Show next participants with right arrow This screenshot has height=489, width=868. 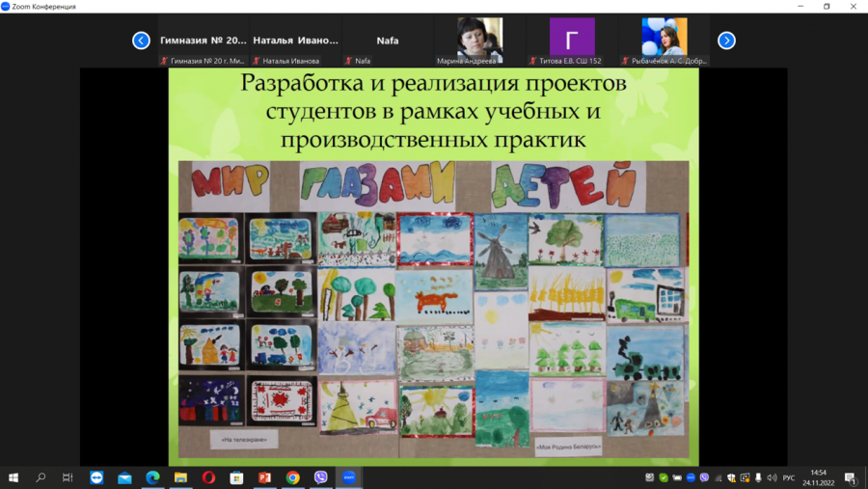[726, 41]
